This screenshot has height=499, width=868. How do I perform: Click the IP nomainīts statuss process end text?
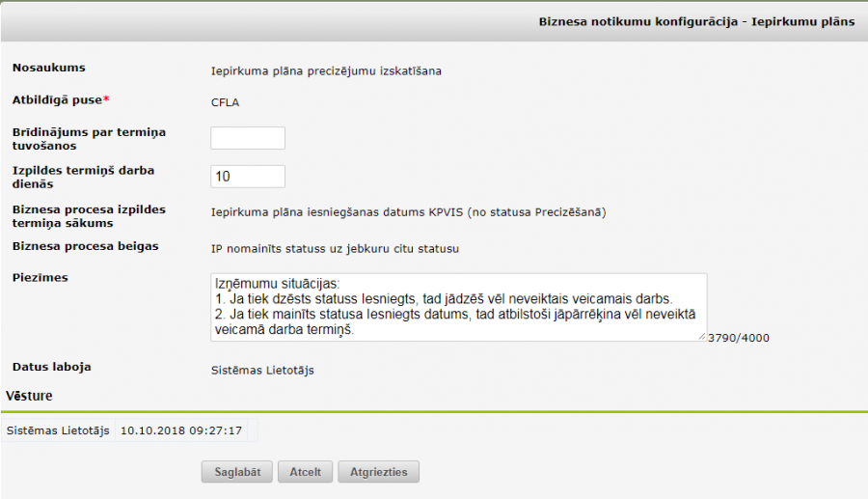click(335, 248)
